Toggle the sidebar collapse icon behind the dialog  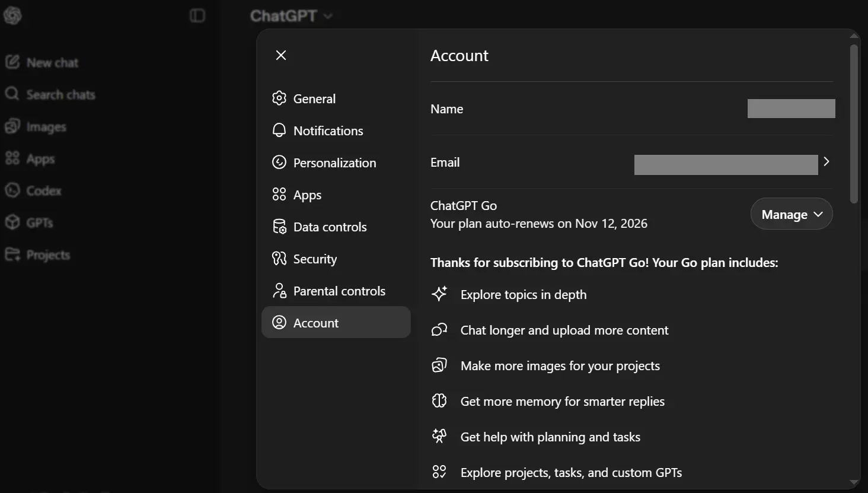coord(197,15)
